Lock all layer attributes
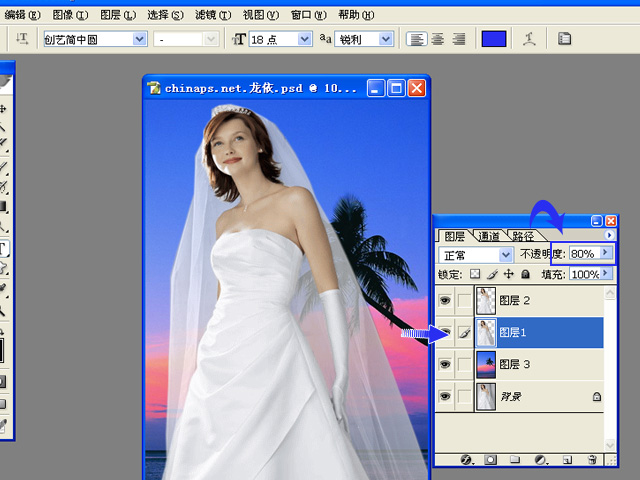640x480 pixels. [525, 274]
